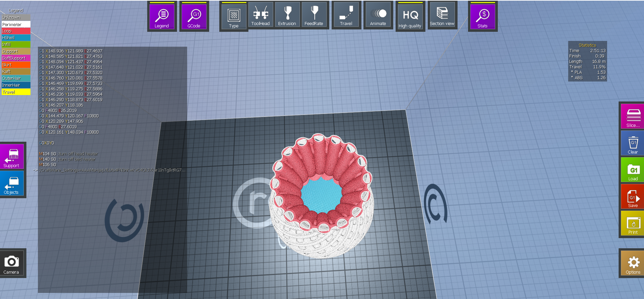Switch to Objects mode
644x299 pixels.
tap(12, 183)
